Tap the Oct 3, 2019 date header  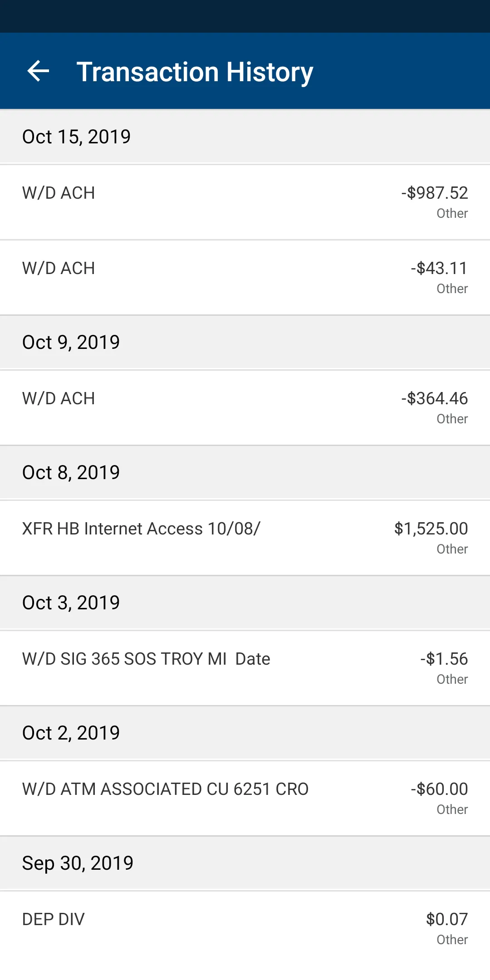point(71,603)
